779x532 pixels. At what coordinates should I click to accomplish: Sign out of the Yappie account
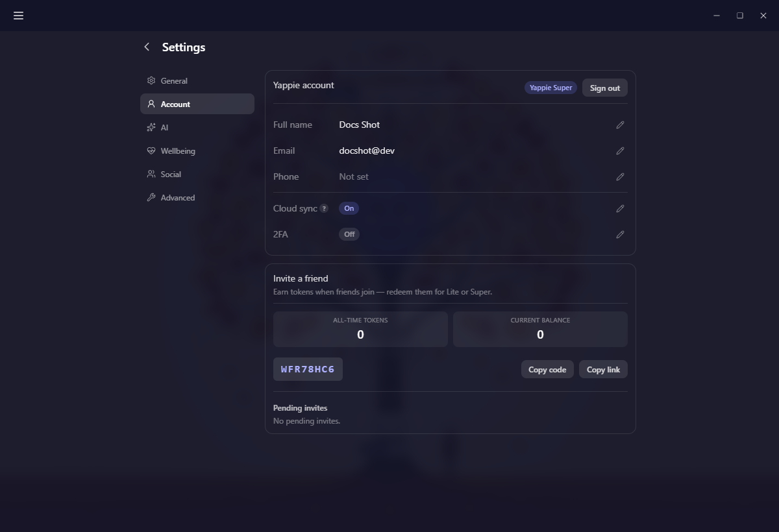click(605, 88)
